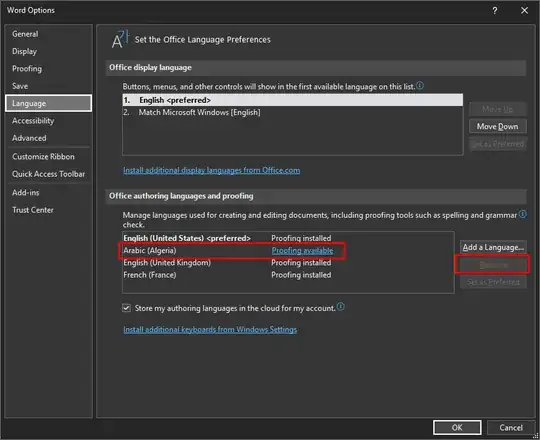Select the Language options category
The height and width of the screenshot is (440, 540).
coord(49,103)
